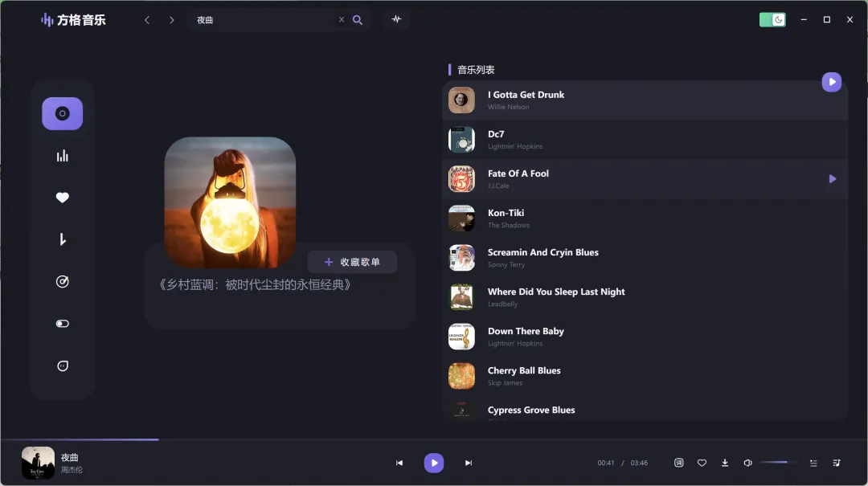Click the sparkle icon beside the search bar
Image resolution: width=868 pixels, height=486 pixels.
[x=395, y=19]
